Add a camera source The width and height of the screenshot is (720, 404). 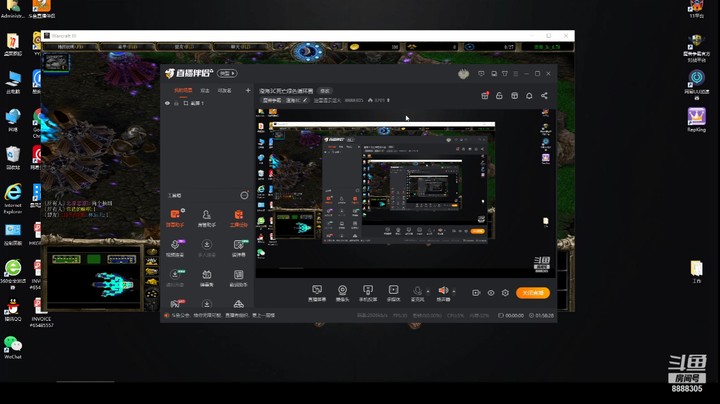point(342,293)
